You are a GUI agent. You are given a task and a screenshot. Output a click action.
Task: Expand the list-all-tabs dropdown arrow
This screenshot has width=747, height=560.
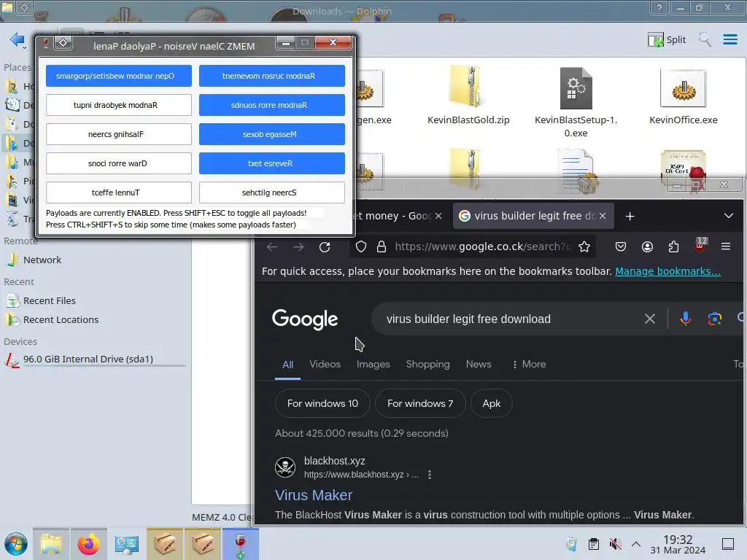[729, 216]
